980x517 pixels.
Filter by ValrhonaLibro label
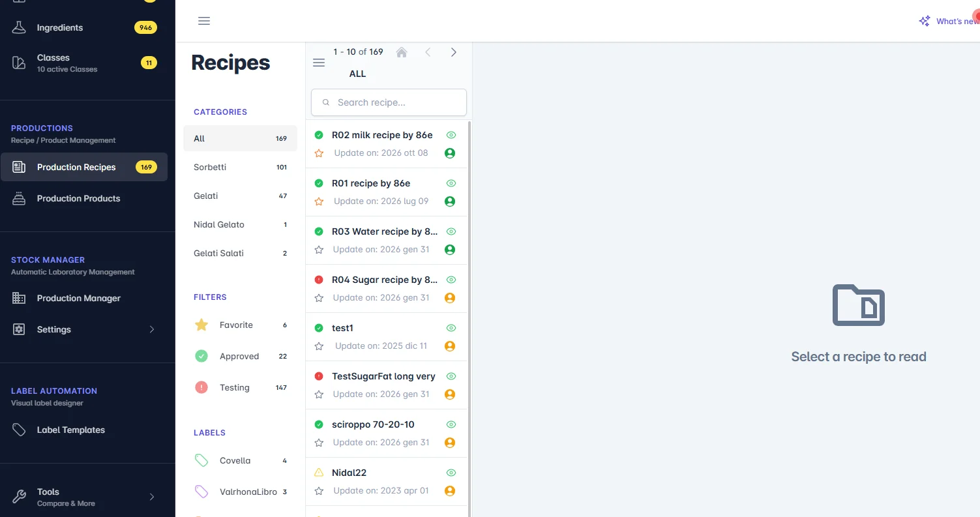[240, 492]
